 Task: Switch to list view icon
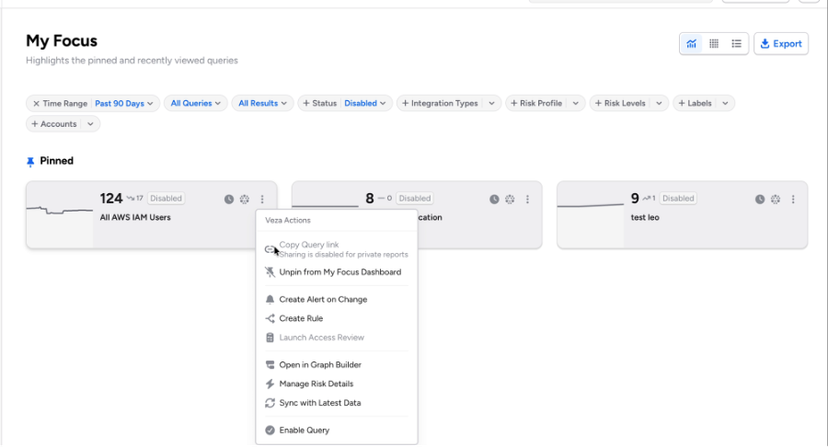[736, 44]
